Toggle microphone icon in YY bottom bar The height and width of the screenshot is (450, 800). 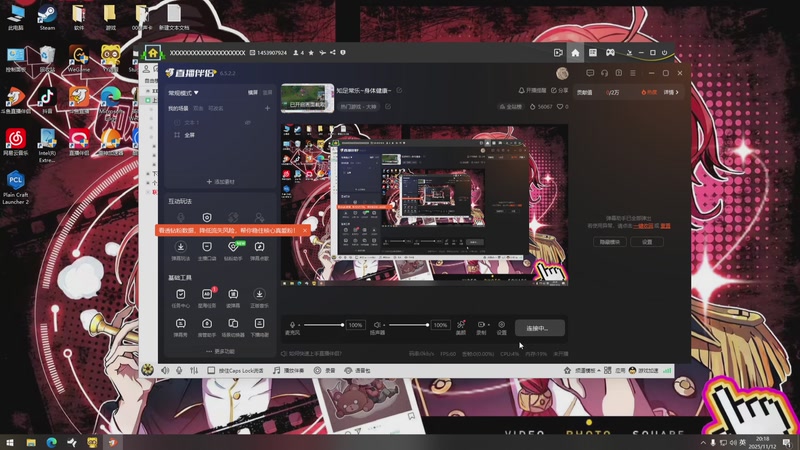tap(179, 370)
